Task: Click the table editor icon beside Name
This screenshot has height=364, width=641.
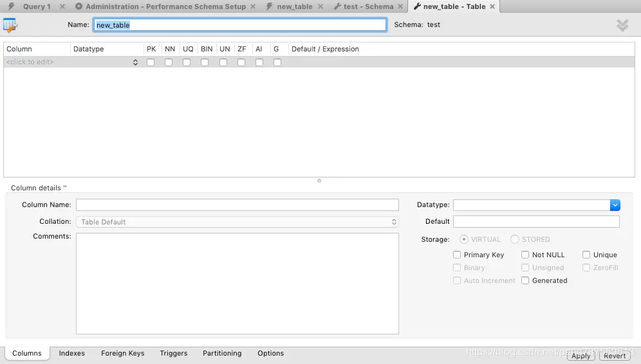Action: (x=10, y=25)
